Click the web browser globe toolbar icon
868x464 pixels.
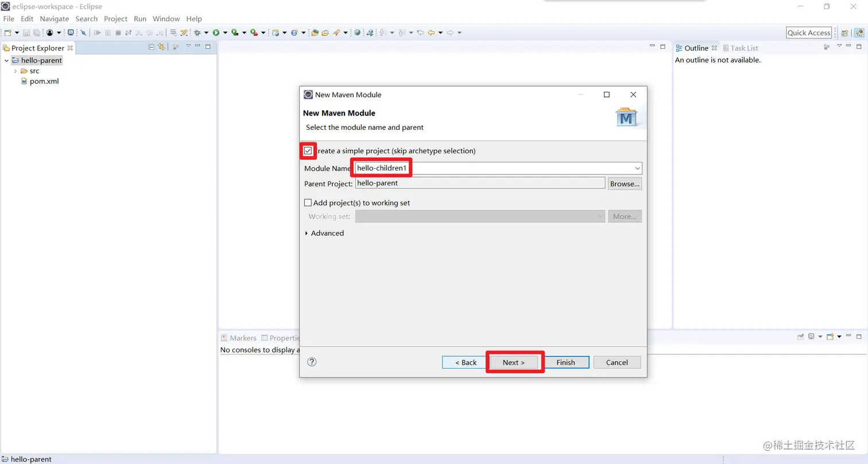(357, 33)
